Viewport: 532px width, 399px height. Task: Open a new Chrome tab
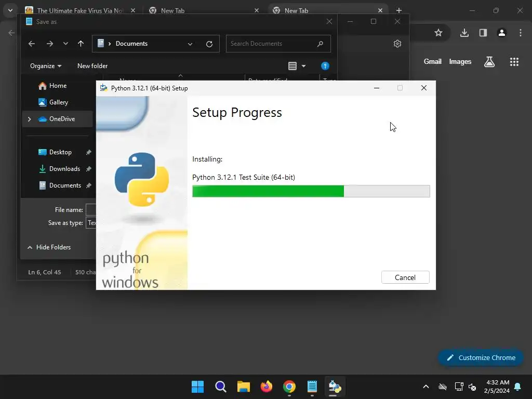tap(399, 10)
